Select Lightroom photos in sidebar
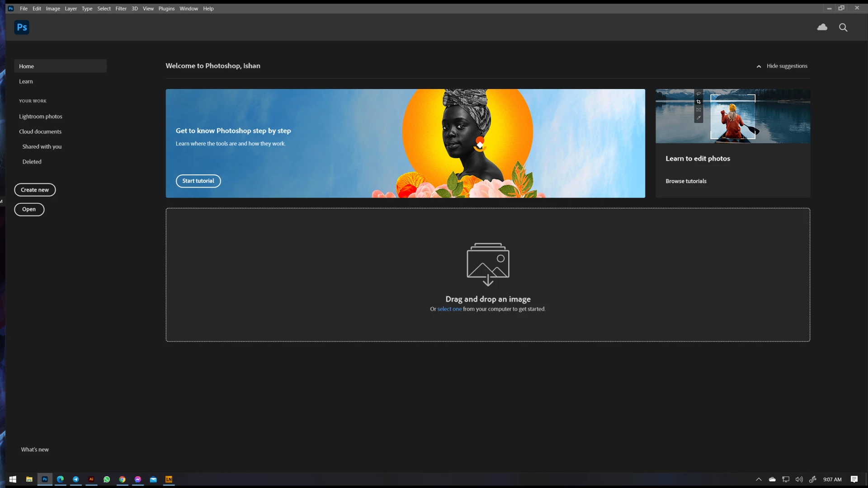 click(41, 117)
